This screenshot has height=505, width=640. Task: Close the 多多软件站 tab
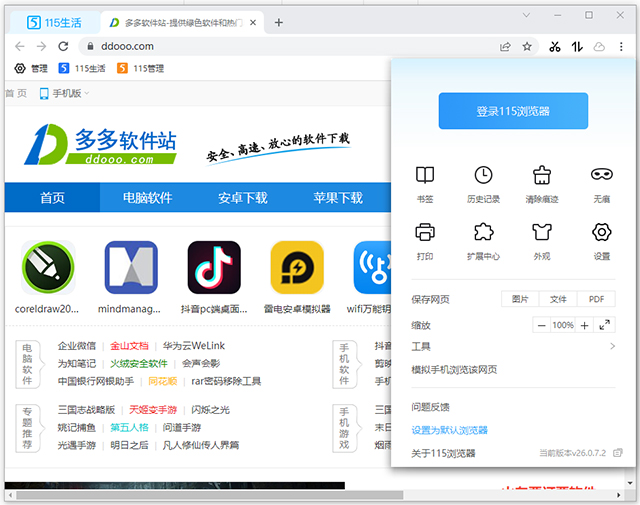click(253, 22)
